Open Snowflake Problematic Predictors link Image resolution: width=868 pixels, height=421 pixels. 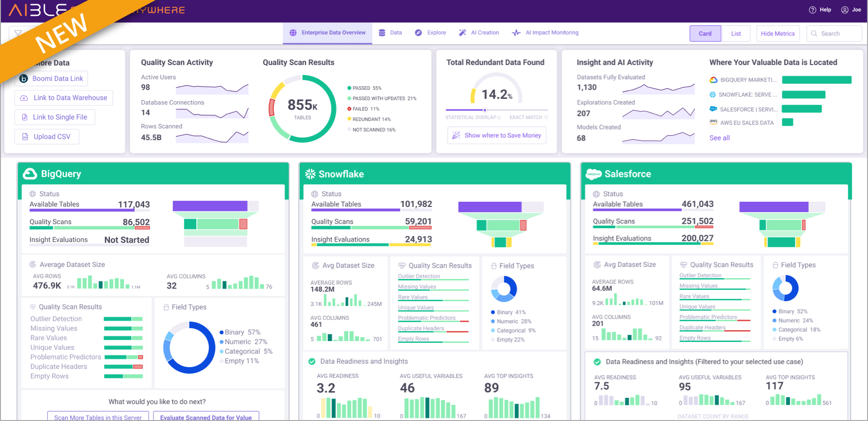pyautogui.click(x=427, y=318)
